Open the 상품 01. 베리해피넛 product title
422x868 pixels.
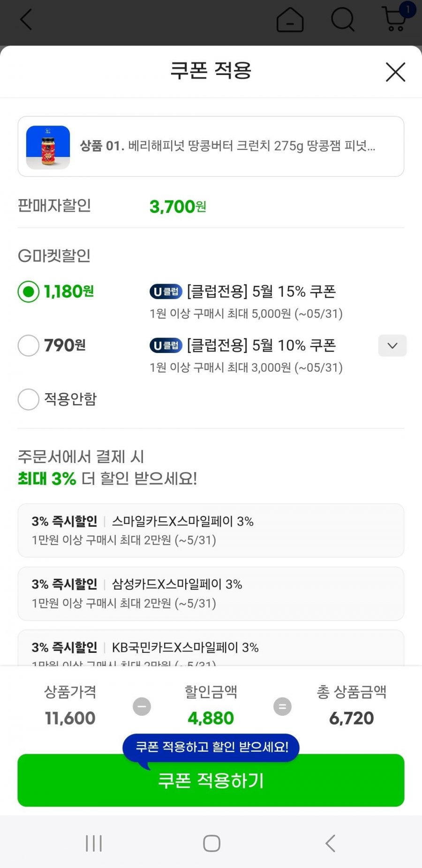[x=227, y=146]
